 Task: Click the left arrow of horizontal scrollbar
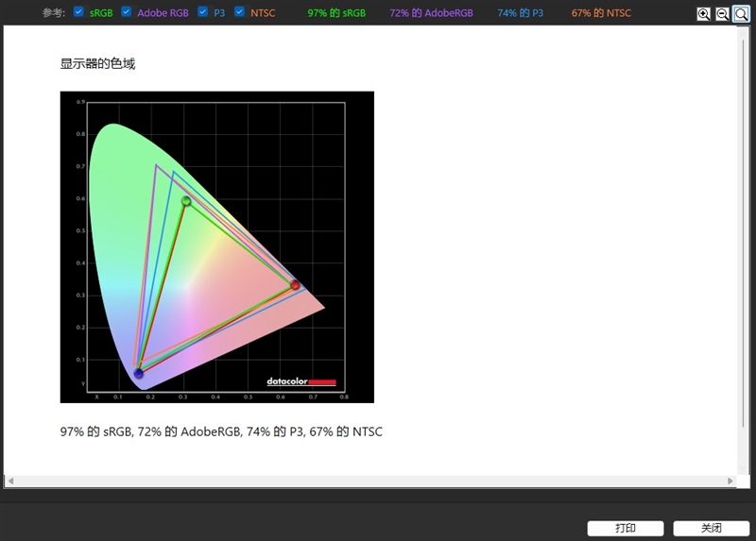coord(10,481)
